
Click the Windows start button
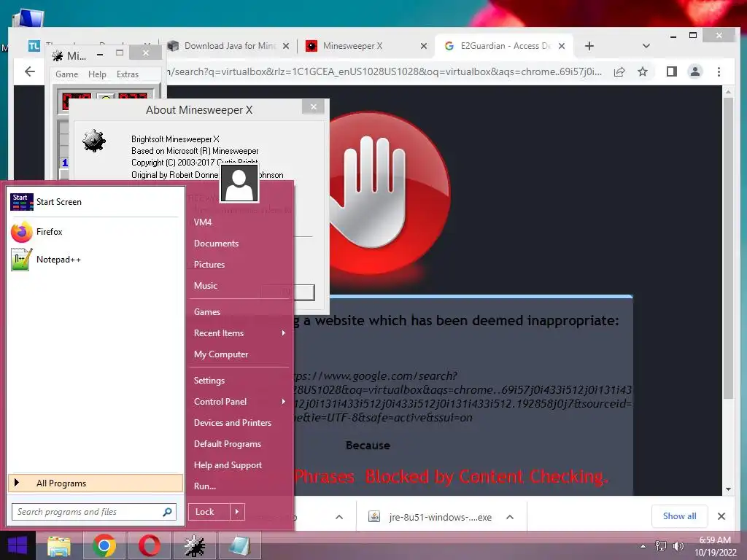[x=18, y=545]
